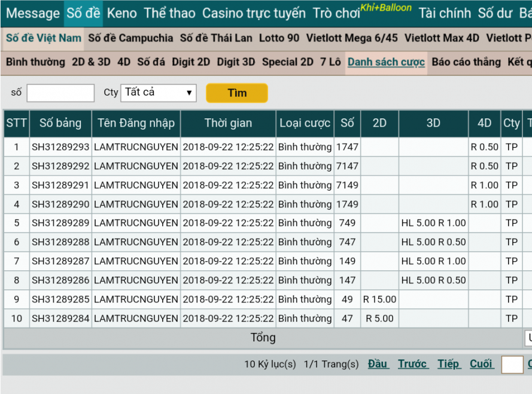Switch to Số đề Thái Lan tab
The height and width of the screenshot is (394, 532).
pyautogui.click(x=216, y=38)
